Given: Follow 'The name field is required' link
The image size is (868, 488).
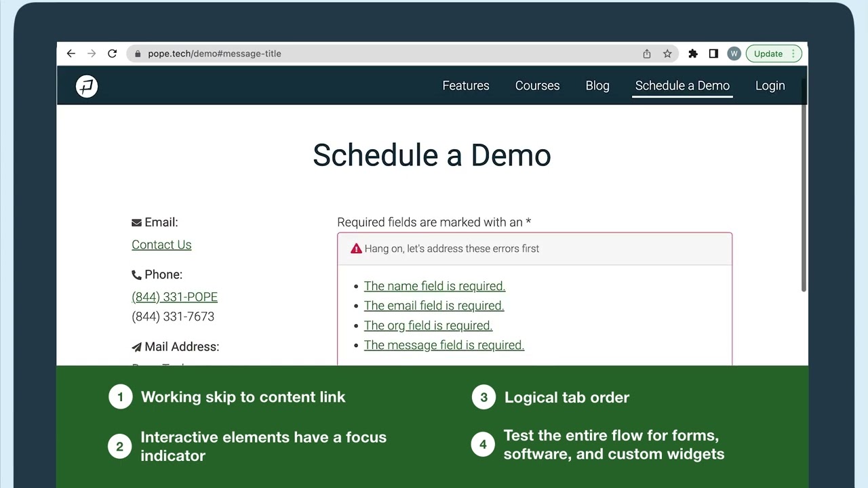Looking at the screenshot, I should [x=435, y=286].
